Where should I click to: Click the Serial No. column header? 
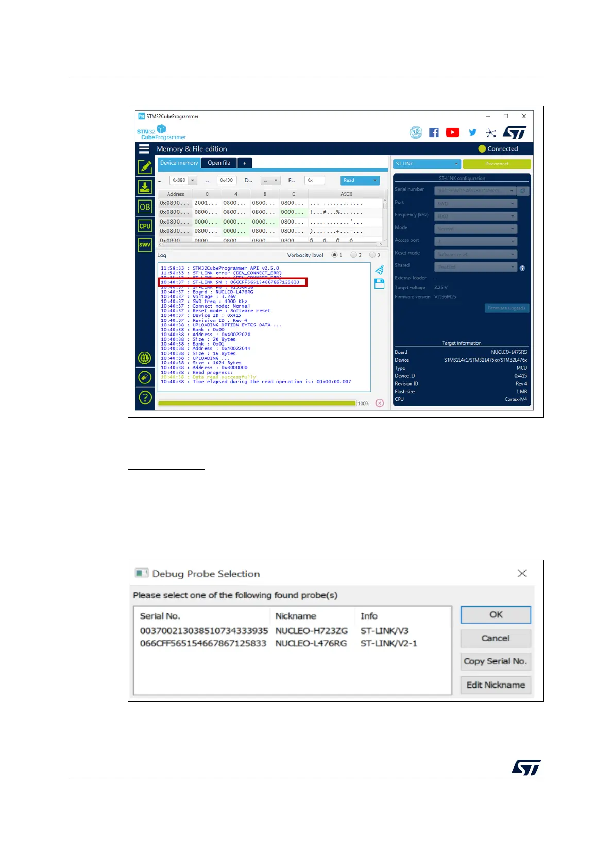(x=160, y=616)
